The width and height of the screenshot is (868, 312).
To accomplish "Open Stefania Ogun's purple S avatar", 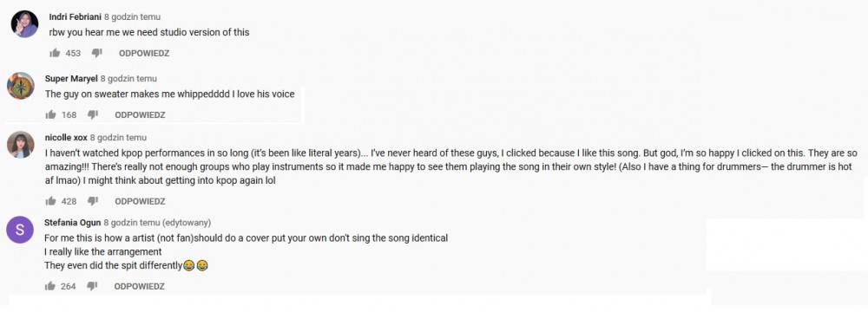I will (x=21, y=230).
